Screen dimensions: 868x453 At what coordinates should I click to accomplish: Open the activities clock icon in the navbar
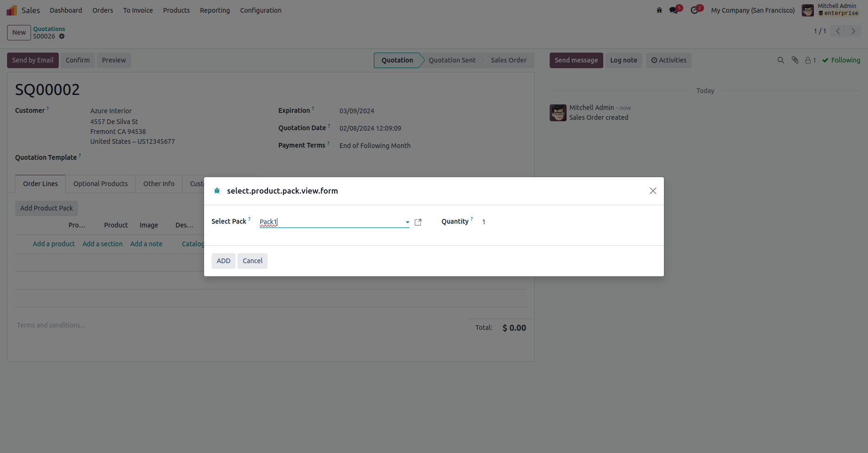pos(695,10)
